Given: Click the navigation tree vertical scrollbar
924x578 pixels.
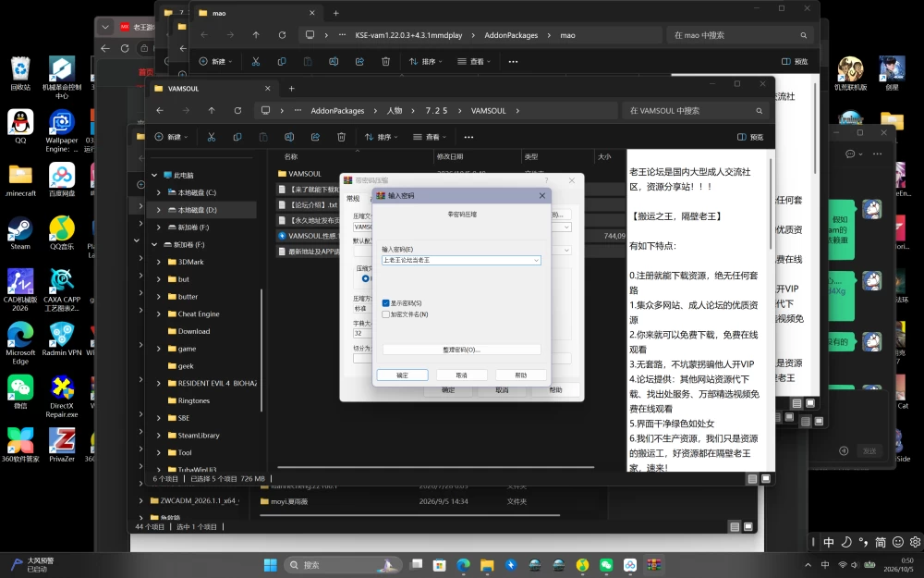Looking at the screenshot, I should [x=261, y=350].
